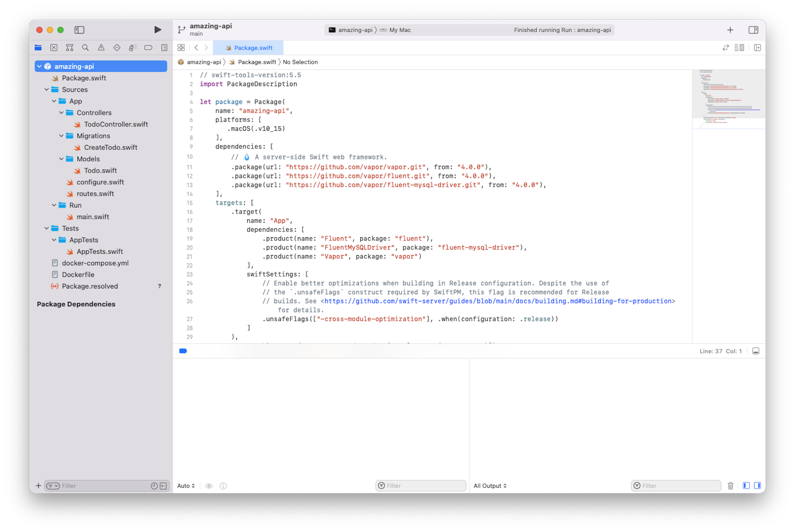Open the Debug navigator icon
The height and width of the screenshot is (532, 795).
pyautogui.click(x=132, y=47)
